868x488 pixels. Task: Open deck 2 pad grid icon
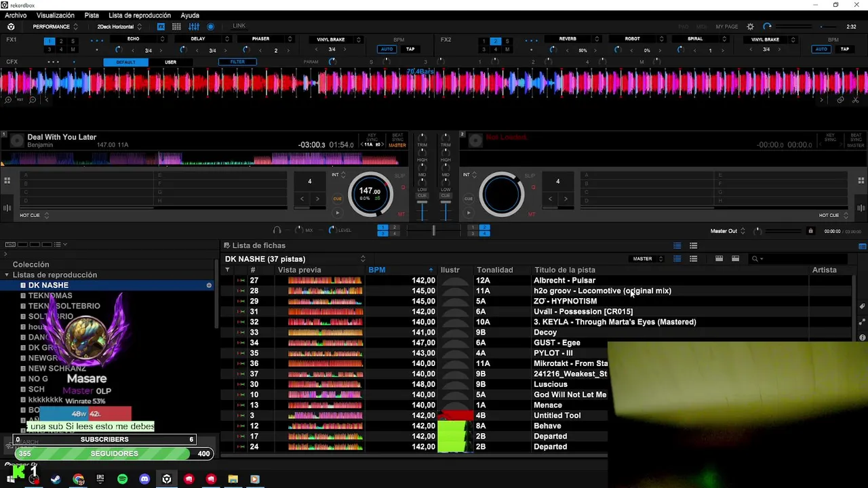pyautogui.click(x=861, y=180)
